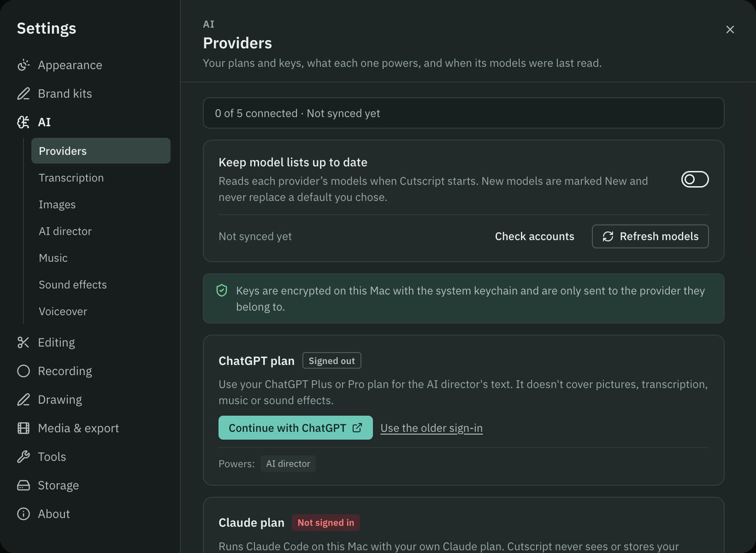The image size is (756, 553).
Task: Click the 'Not synced yet' text beside Check accounts
Action: (x=255, y=236)
